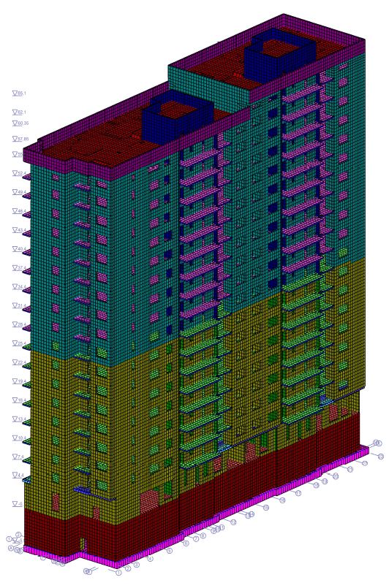Select the 57.85 elevation mark
The height and width of the screenshot is (588, 389).
click(x=20, y=139)
